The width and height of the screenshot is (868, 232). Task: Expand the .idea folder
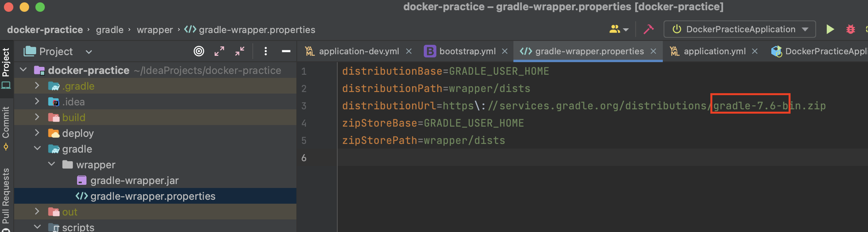point(37,101)
